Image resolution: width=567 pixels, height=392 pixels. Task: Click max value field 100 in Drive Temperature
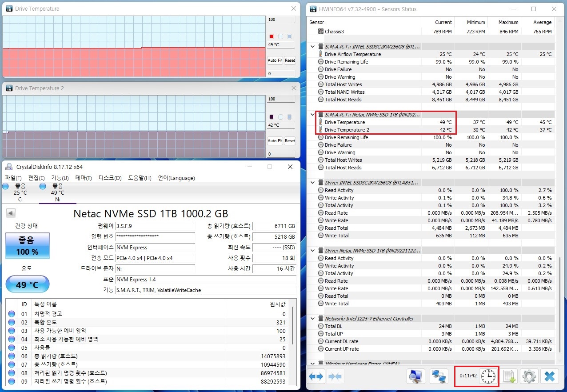281,20
